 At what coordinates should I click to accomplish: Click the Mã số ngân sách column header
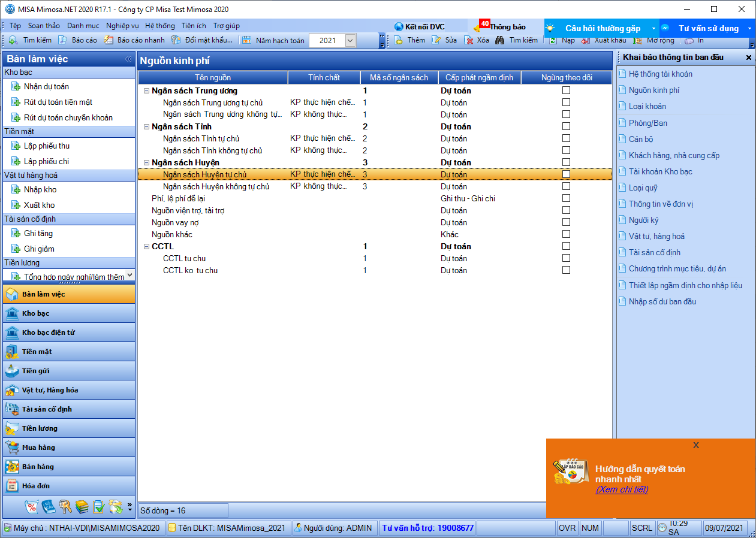pos(399,78)
